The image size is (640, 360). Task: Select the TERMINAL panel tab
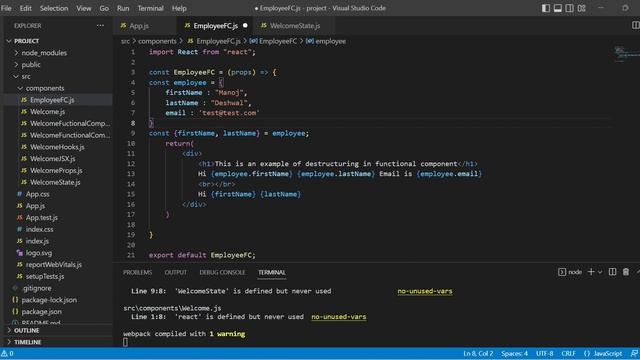(271, 272)
